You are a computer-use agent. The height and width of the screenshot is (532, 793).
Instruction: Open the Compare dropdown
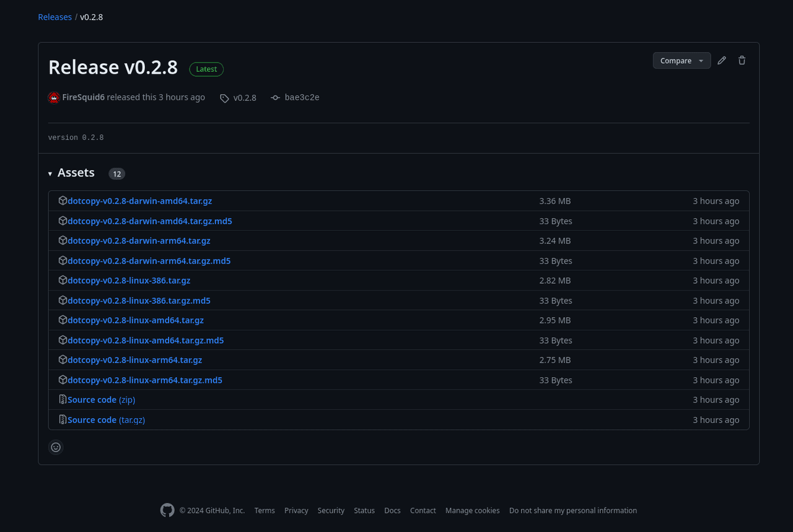[x=681, y=61]
